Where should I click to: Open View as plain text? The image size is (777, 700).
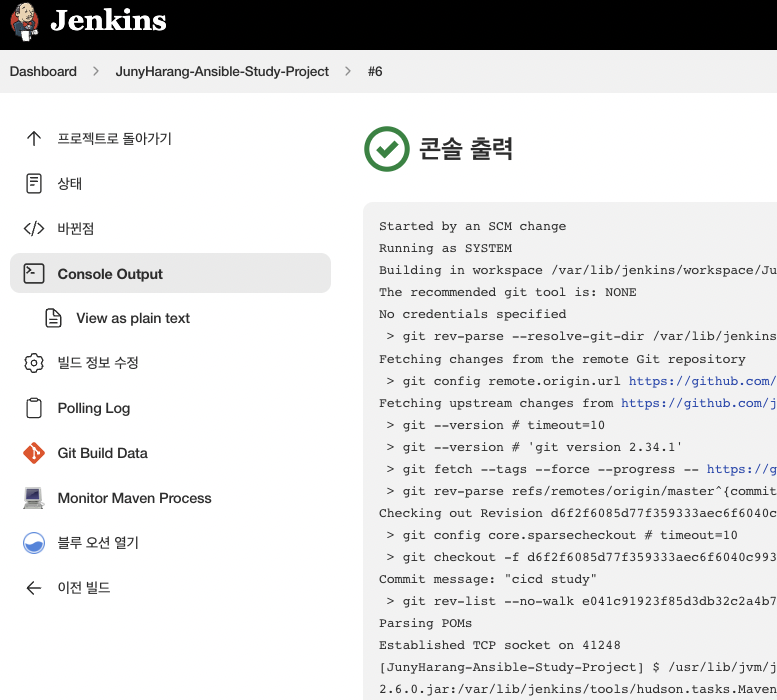(133, 318)
